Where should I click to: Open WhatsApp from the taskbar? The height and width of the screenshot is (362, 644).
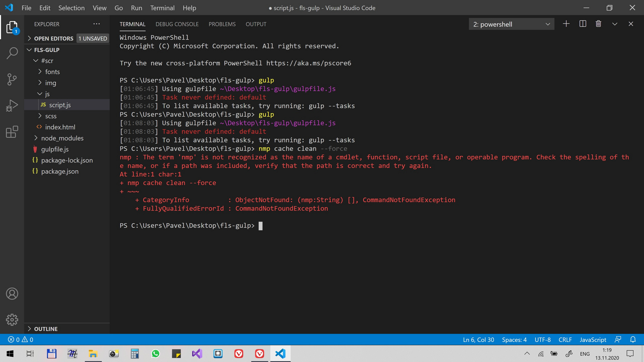[155, 354]
